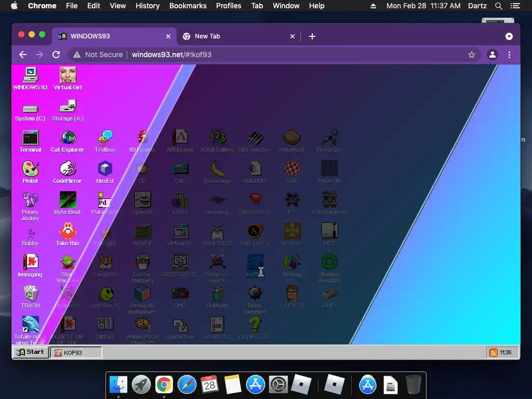This screenshot has width=532, height=399.
Task: Click the taskbar clock showing 11:36
Action: coord(506,353)
